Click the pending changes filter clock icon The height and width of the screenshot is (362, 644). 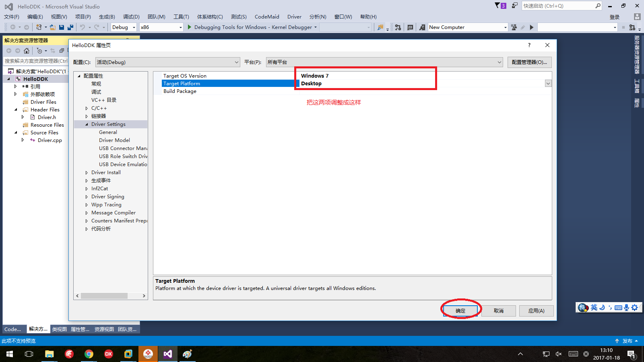[x=39, y=51]
